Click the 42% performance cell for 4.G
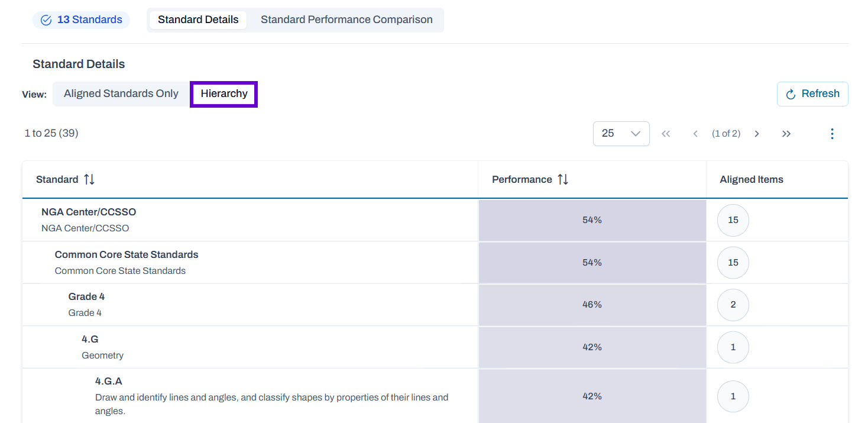The image size is (868, 423). [x=592, y=347]
